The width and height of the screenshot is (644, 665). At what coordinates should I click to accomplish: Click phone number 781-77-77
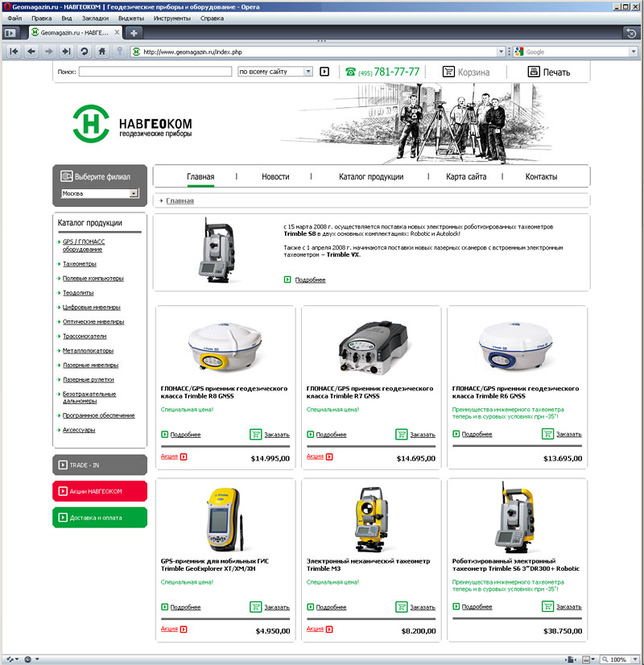tap(396, 72)
